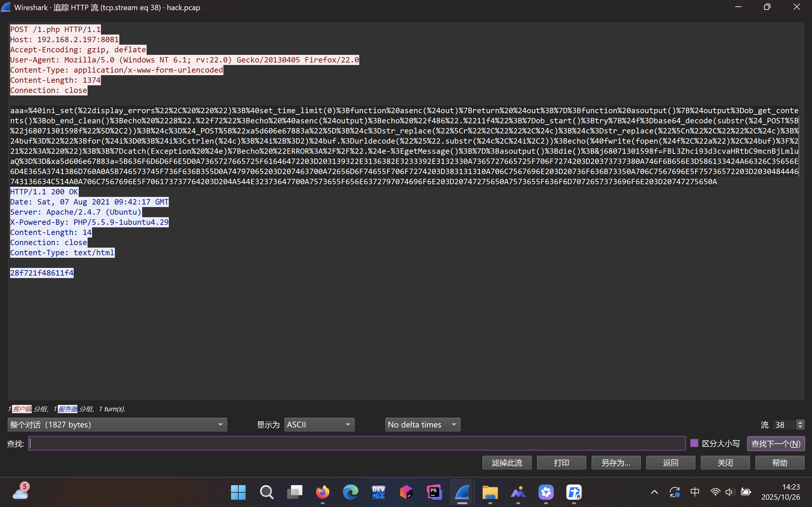Click the 查找下一个(N) find next button
Viewport: 812px width, 507px height.
pyautogui.click(x=776, y=443)
